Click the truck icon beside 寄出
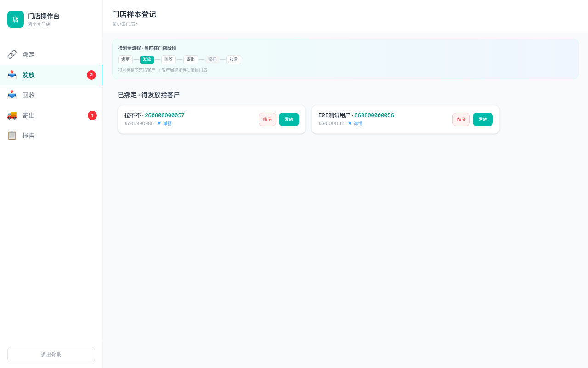The height and width of the screenshot is (368, 588). [x=12, y=115]
